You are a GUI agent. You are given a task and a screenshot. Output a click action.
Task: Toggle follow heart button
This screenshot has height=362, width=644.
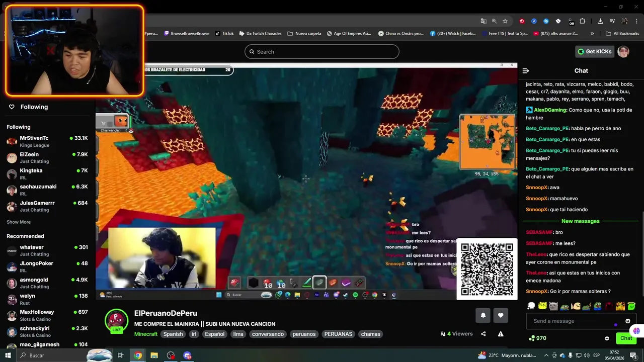(x=501, y=315)
